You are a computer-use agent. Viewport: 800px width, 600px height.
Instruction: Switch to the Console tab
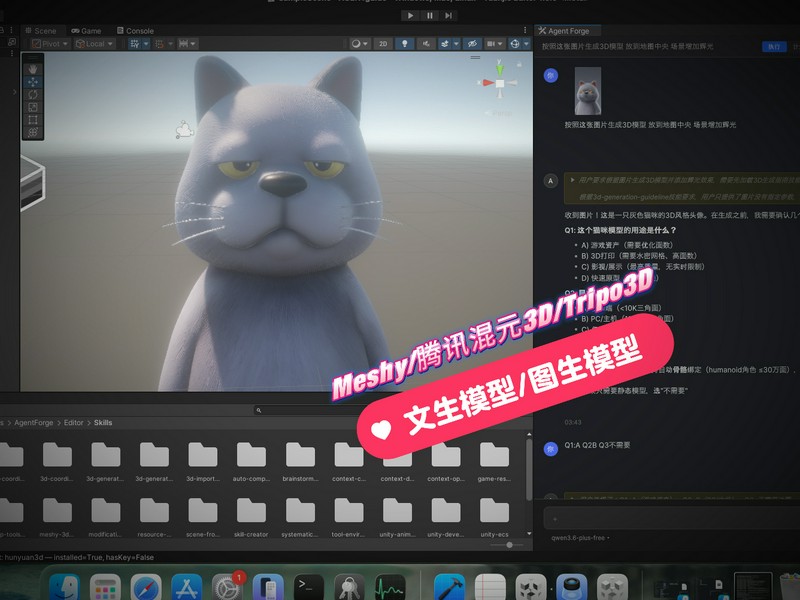click(x=135, y=31)
